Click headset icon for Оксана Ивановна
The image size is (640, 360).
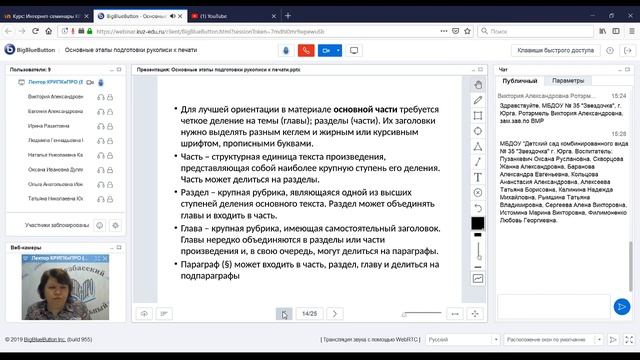point(101,170)
